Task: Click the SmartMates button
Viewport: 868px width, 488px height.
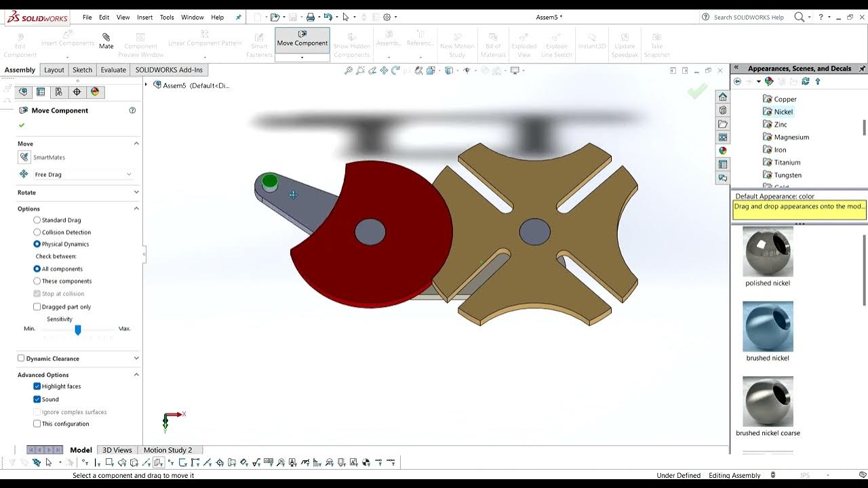Action: pos(24,157)
